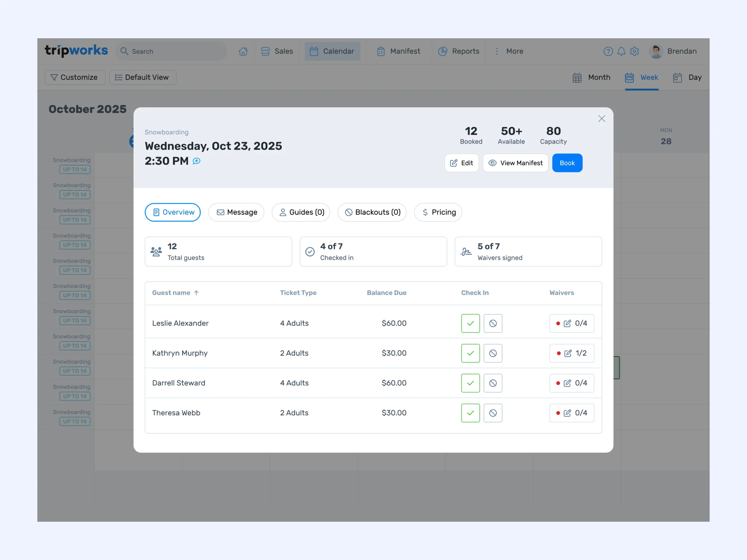Click the Search input field

coord(172,51)
